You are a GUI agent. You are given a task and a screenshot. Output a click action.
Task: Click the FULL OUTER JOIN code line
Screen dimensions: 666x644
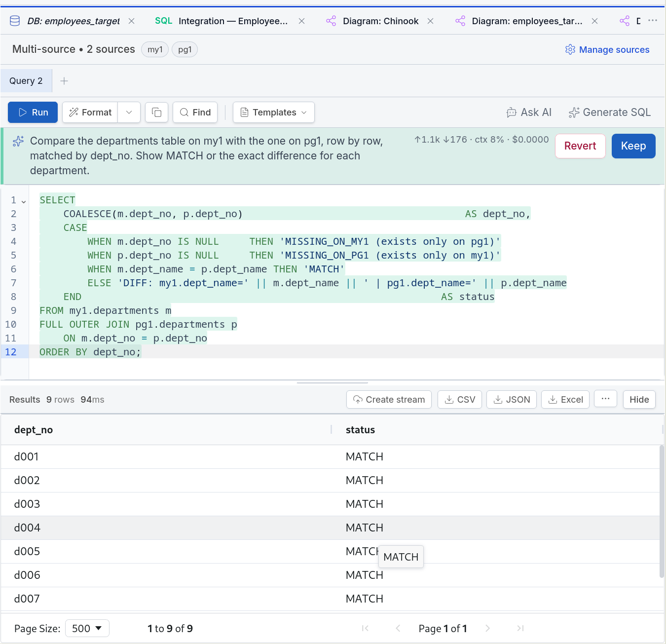[x=138, y=324]
